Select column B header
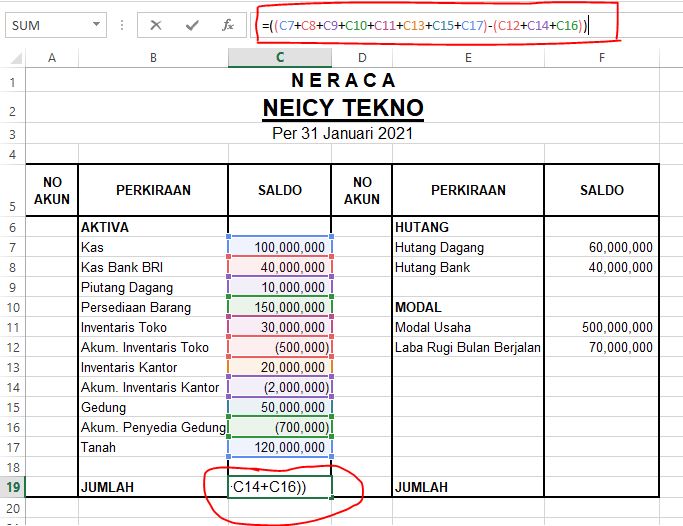Image resolution: width=683 pixels, height=526 pixels. (x=153, y=57)
